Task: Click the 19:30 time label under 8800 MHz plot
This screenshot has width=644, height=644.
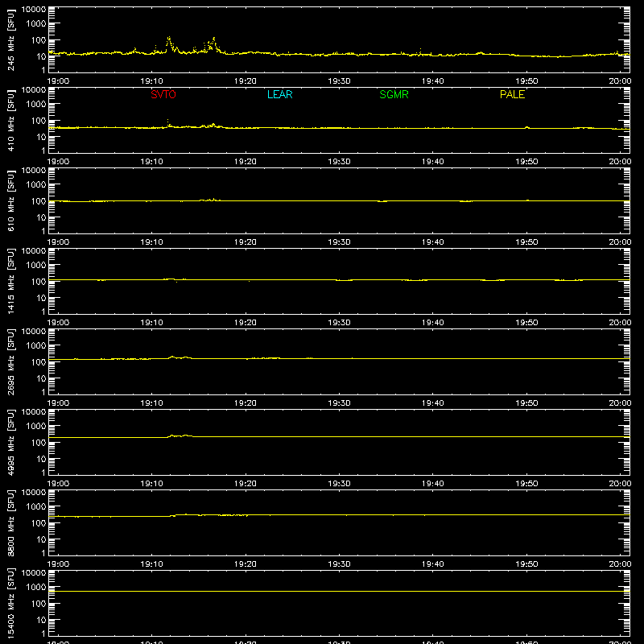Action: (x=339, y=564)
